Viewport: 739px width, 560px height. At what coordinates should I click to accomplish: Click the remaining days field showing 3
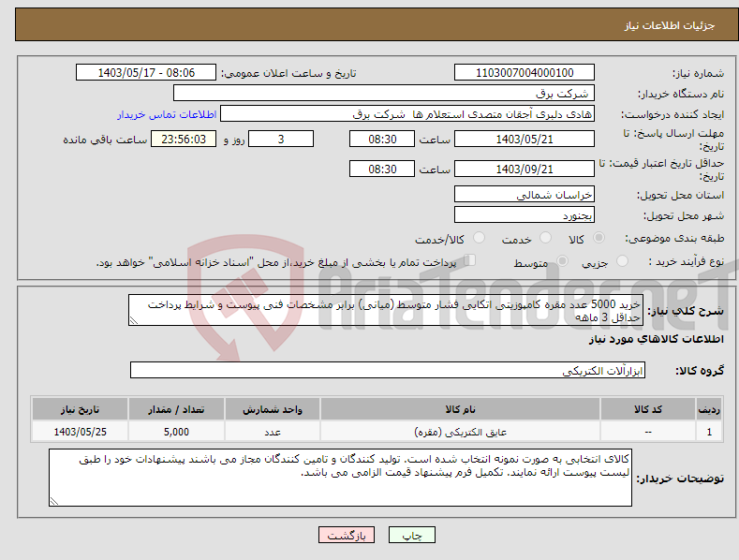pyautogui.click(x=281, y=139)
